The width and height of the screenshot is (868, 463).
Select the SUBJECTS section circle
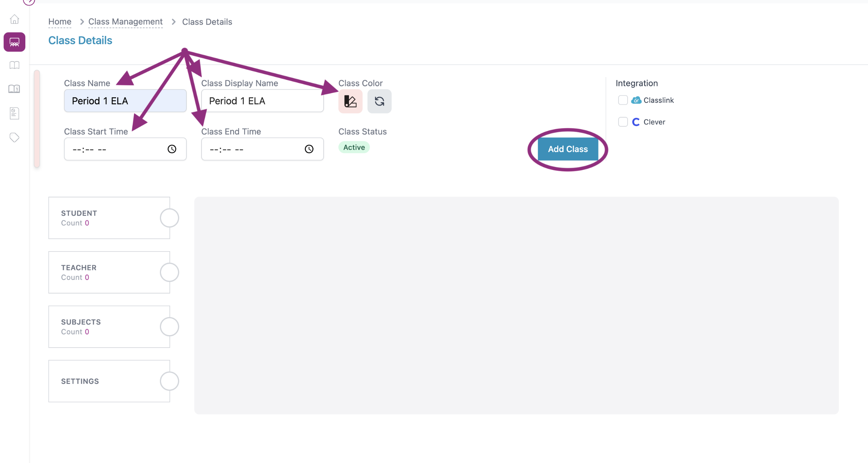pyautogui.click(x=169, y=327)
